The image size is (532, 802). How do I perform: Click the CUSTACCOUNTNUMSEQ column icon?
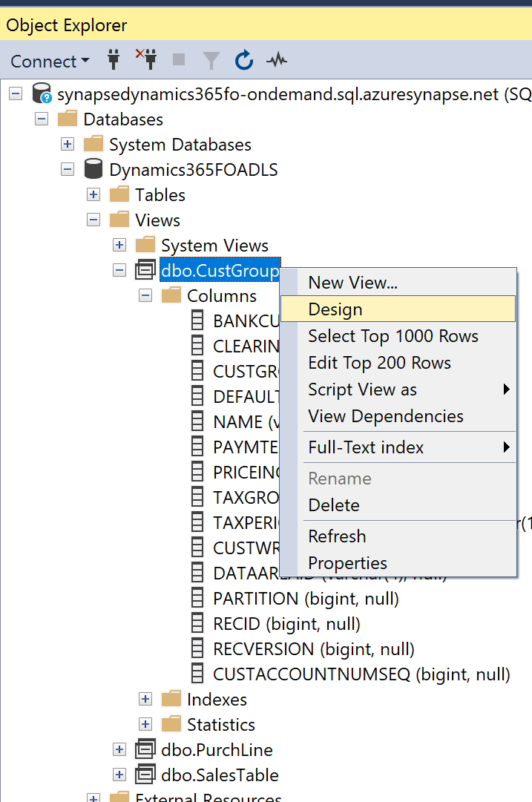pos(197,674)
